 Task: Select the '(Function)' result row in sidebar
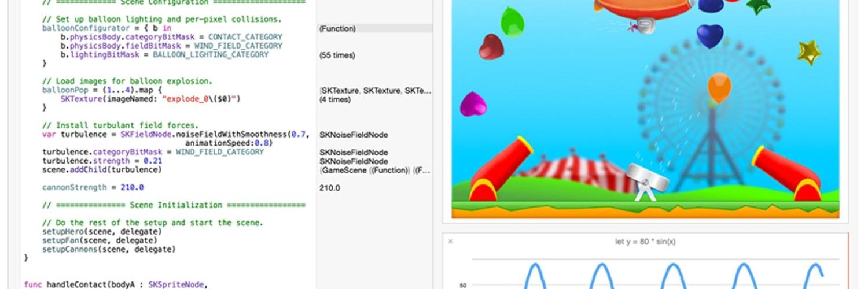375,28
